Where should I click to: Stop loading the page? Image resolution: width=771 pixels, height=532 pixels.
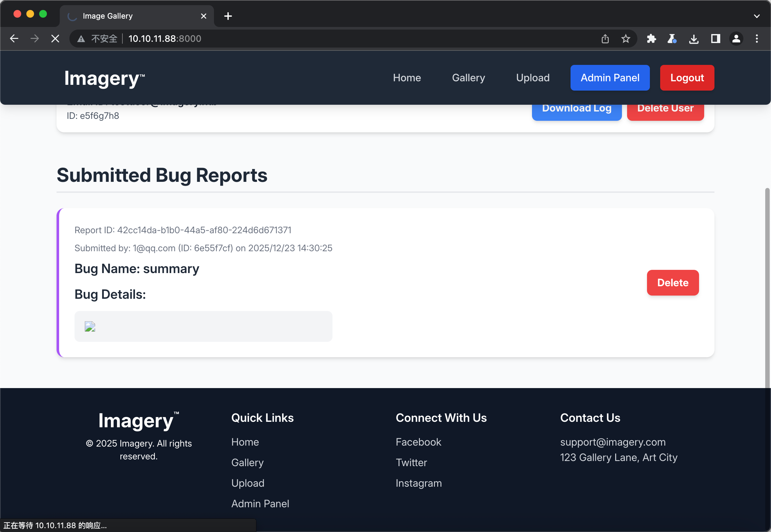point(55,39)
